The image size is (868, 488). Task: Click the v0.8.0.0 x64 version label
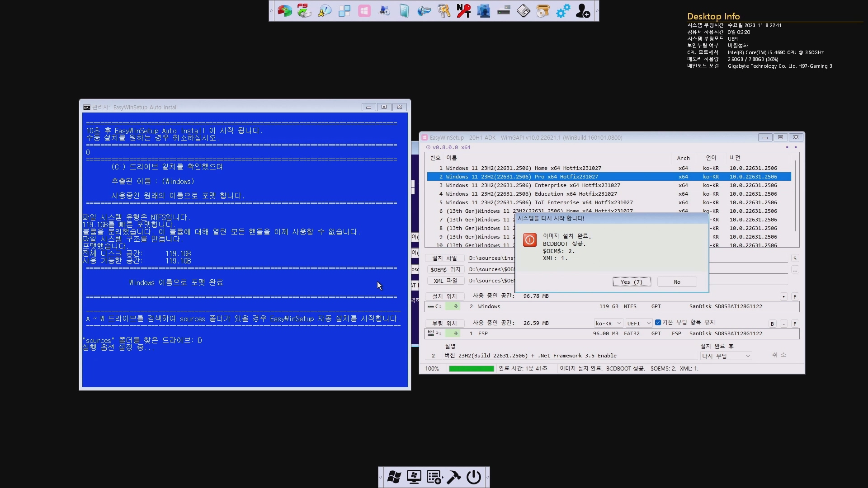pyautogui.click(x=451, y=147)
